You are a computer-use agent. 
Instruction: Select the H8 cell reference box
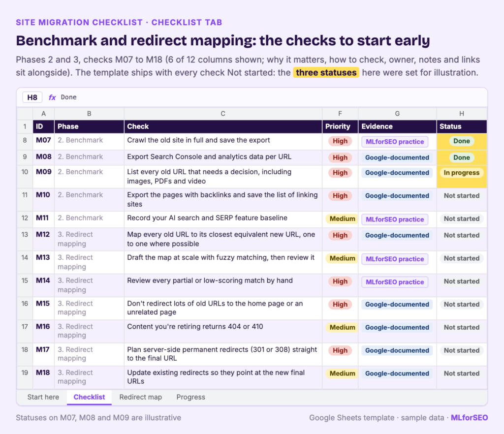(x=32, y=97)
